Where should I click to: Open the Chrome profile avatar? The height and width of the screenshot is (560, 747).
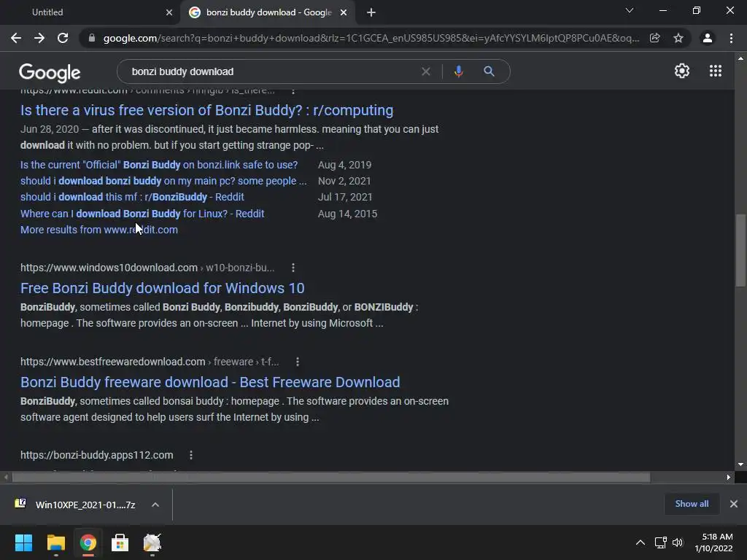click(x=708, y=38)
